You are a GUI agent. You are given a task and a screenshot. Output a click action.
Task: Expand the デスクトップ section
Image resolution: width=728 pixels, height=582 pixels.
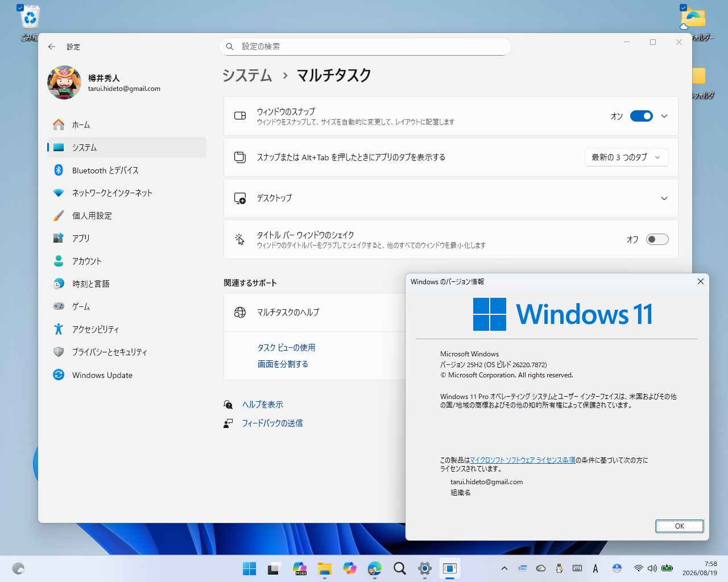coord(451,198)
